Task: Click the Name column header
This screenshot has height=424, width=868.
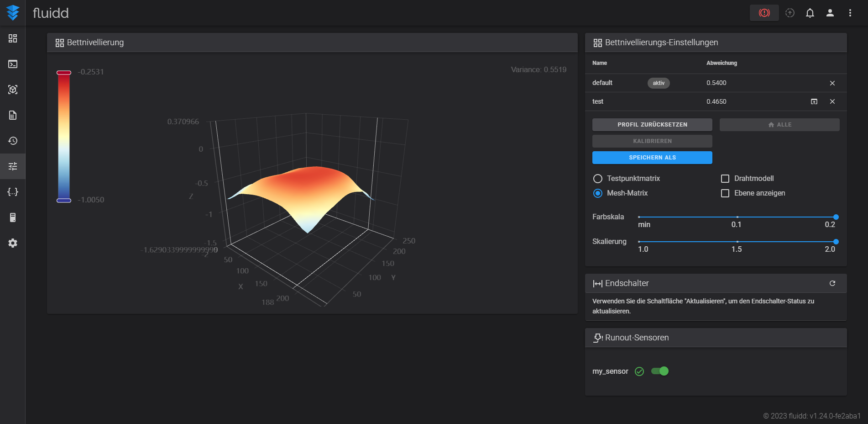Action: pyautogui.click(x=600, y=63)
